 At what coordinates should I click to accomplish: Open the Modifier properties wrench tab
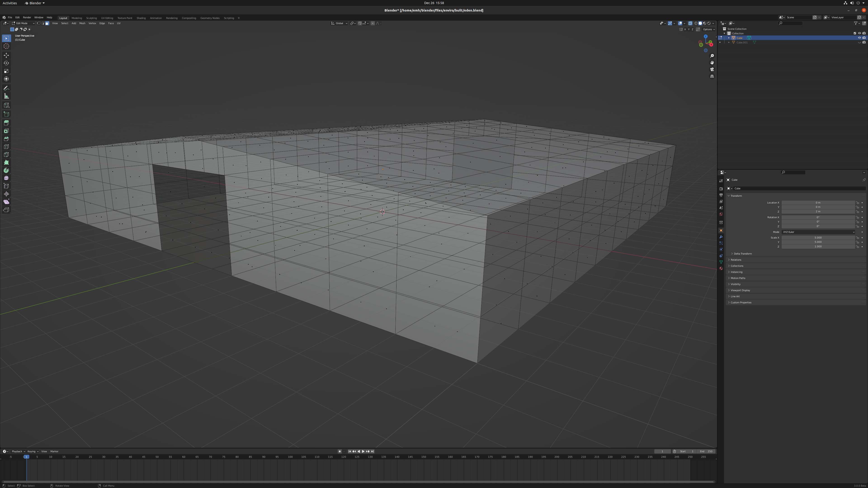721,237
